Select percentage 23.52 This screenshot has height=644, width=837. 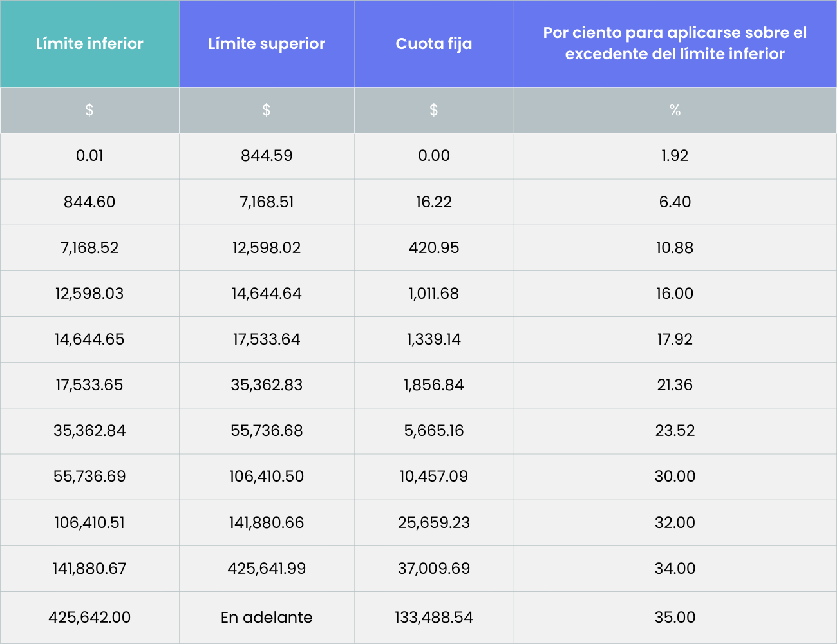tap(675, 430)
